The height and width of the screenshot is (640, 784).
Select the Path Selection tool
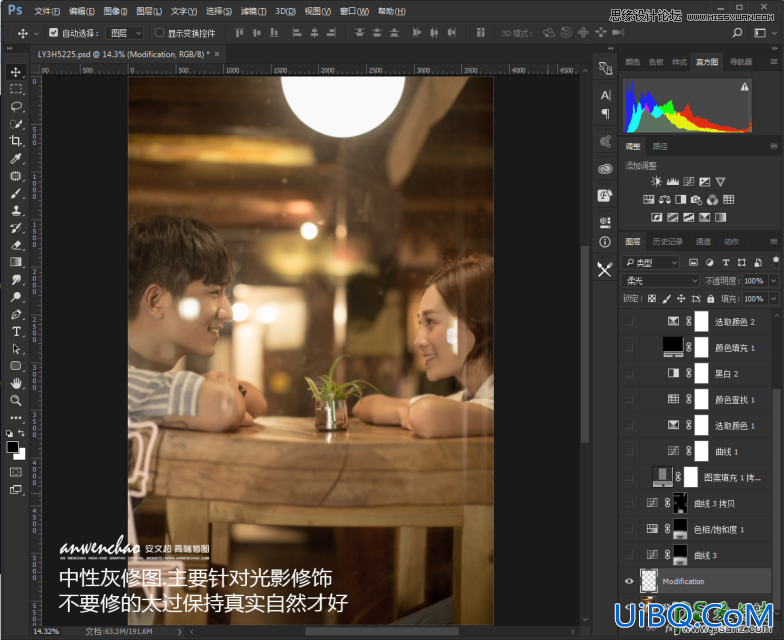tap(16, 348)
